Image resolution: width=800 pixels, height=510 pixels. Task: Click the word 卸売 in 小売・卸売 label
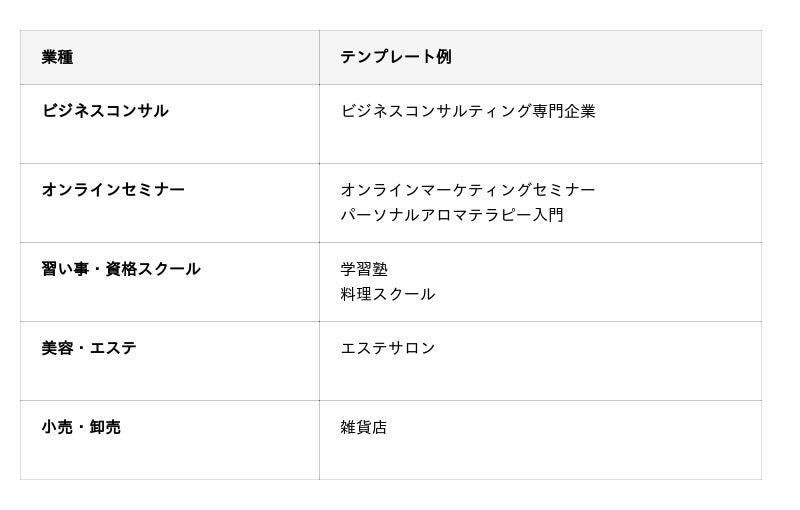coord(105,427)
